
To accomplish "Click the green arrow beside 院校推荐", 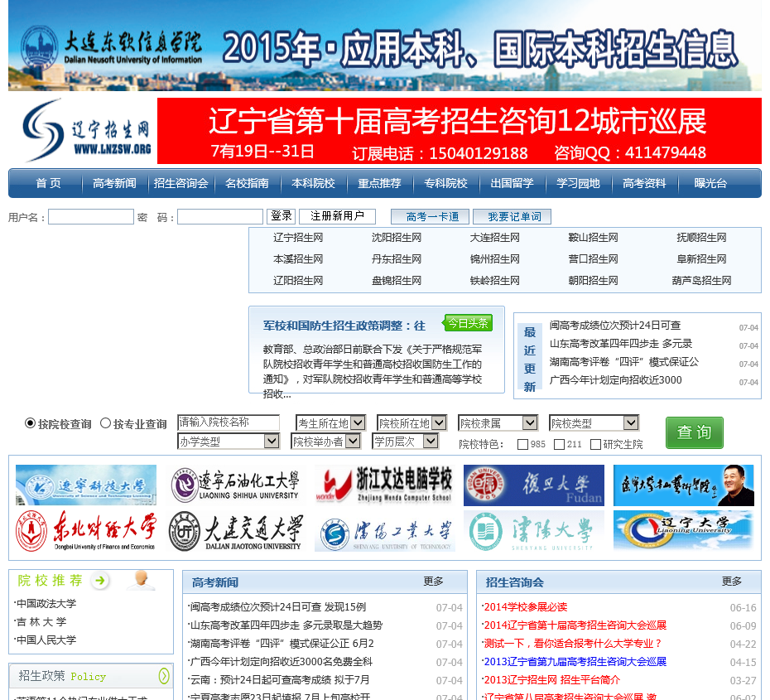I will [x=99, y=581].
